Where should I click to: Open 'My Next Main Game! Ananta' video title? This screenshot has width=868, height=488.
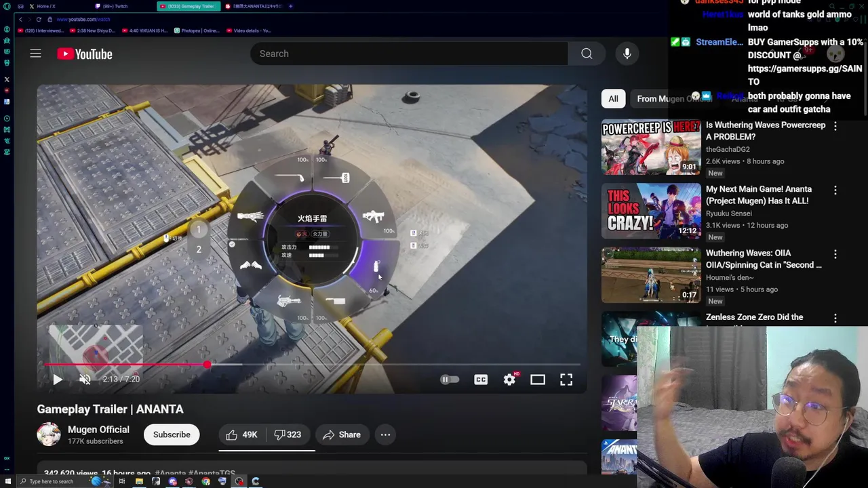point(759,195)
